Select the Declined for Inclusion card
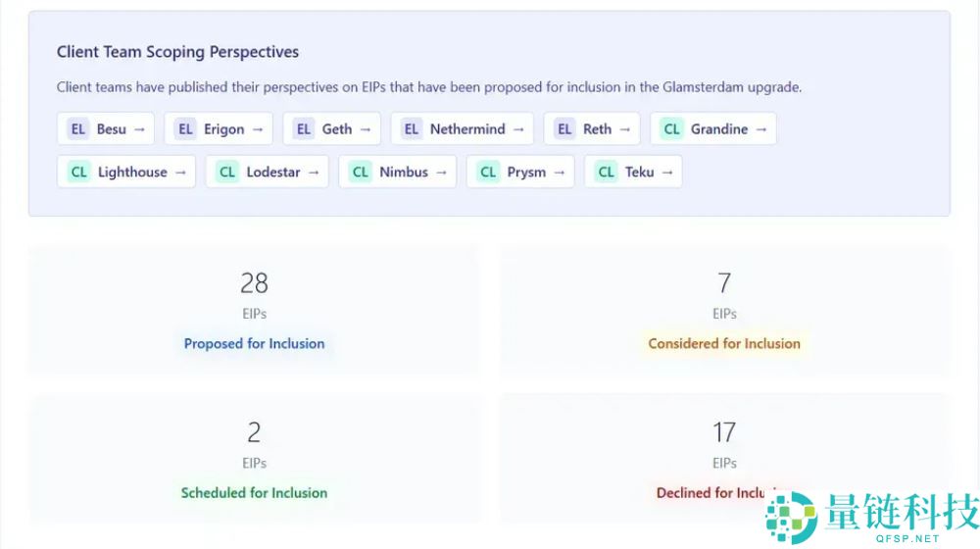980x549 pixels. pyautogui.click(x=724, y=459)
